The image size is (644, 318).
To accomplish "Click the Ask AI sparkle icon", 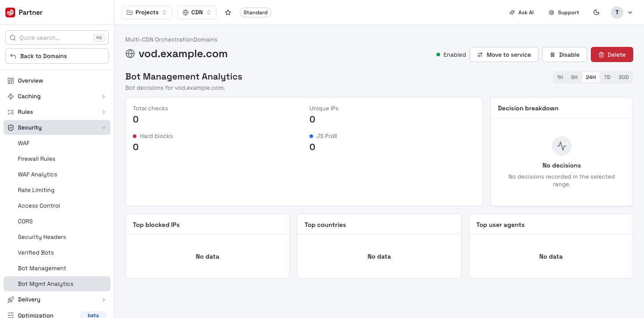I will click(x=512, y=13).
